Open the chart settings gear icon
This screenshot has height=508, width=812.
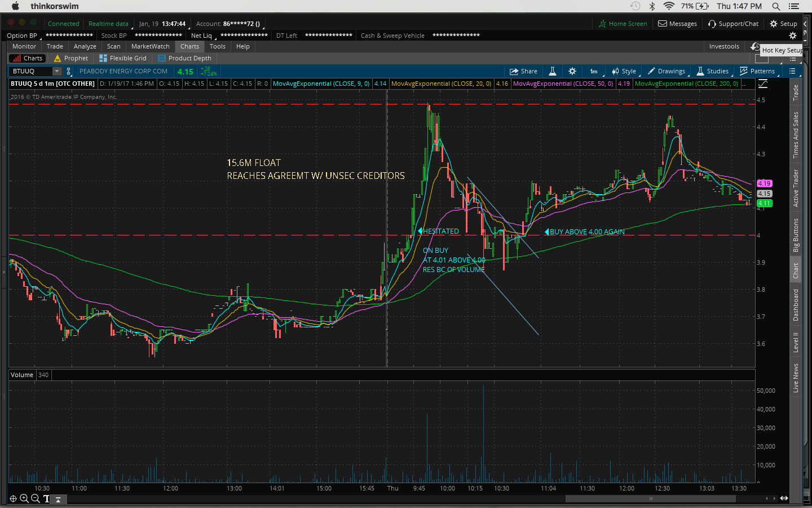[x=572, y=71]
